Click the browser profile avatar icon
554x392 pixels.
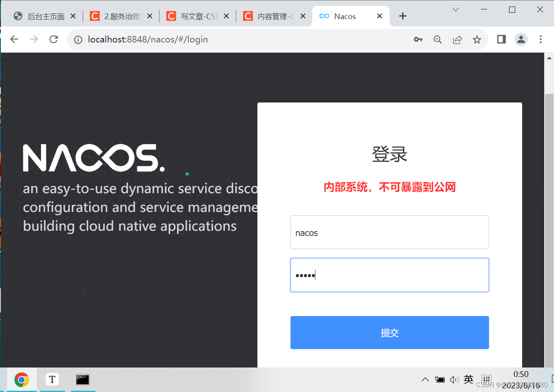[521, 39]
